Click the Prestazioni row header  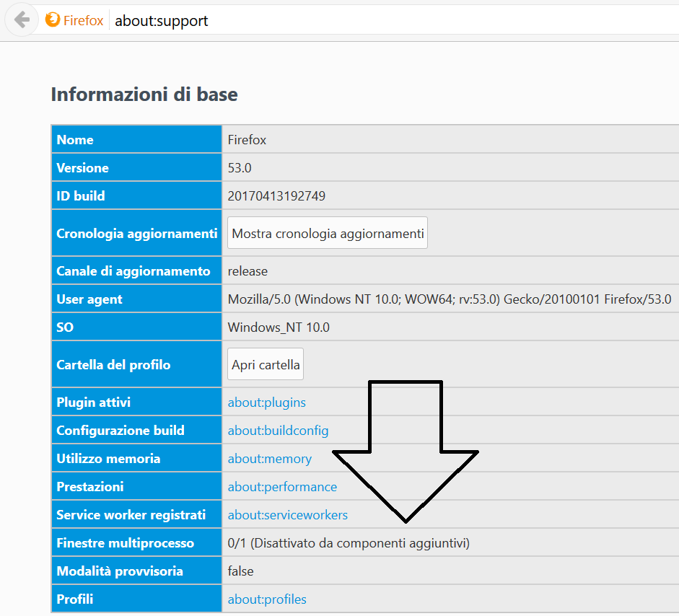[x=136, y=486]
